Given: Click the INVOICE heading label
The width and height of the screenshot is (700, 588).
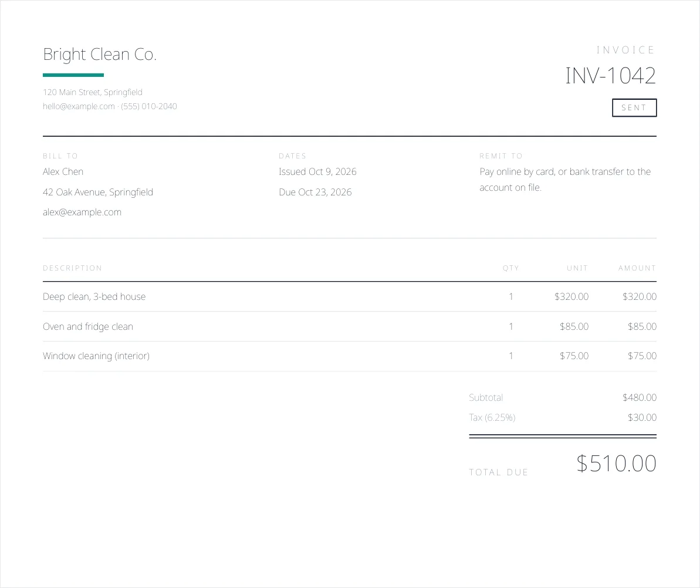Looking at the screenshot, I should [x=625, y=50].
